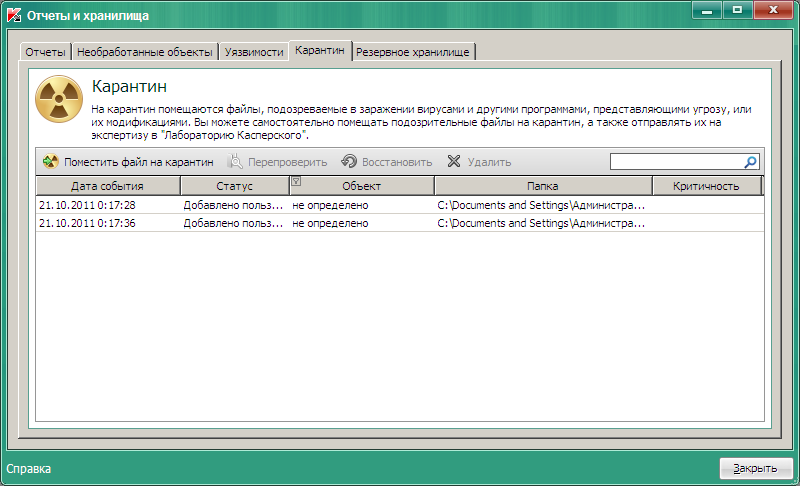Click the search magnifier icon

pyautogui.click(x=750, y=162)
